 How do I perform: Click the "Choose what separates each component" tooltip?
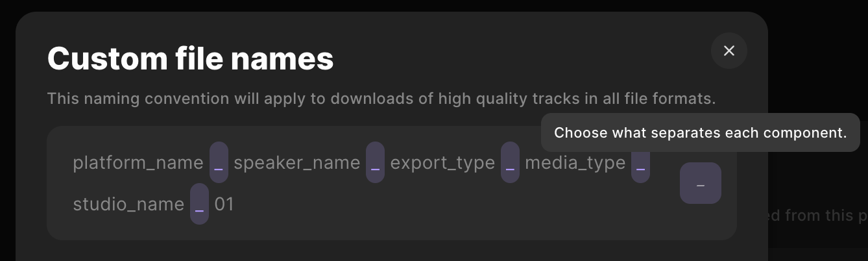tap(700, 132)
